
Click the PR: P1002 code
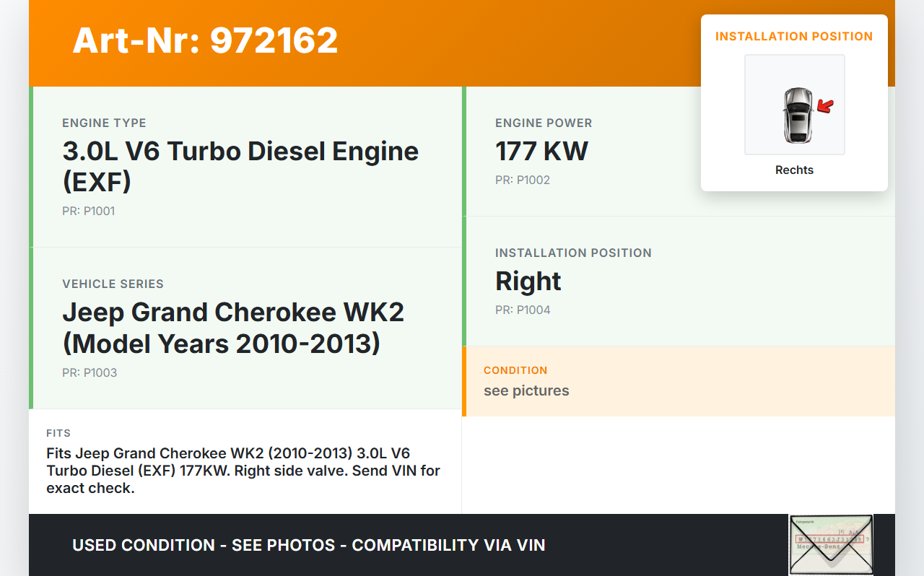[x=522, y=180]
